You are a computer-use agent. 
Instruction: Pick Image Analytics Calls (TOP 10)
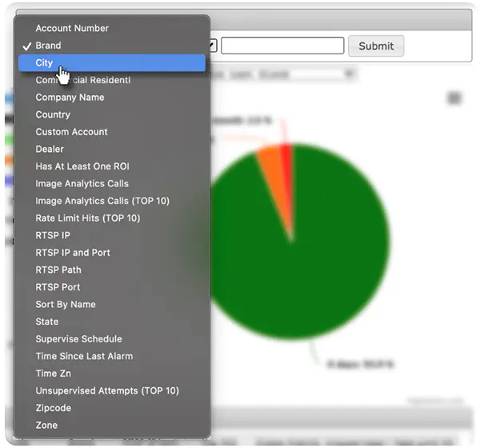[x=112, y=201]
